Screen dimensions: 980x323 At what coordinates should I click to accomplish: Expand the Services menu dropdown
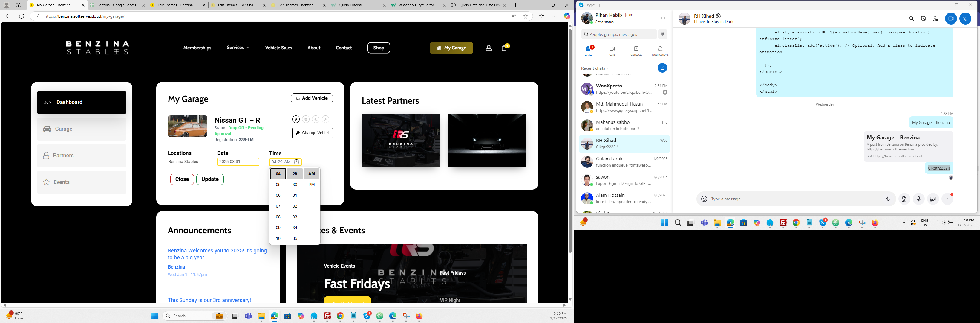pos(238,48)
